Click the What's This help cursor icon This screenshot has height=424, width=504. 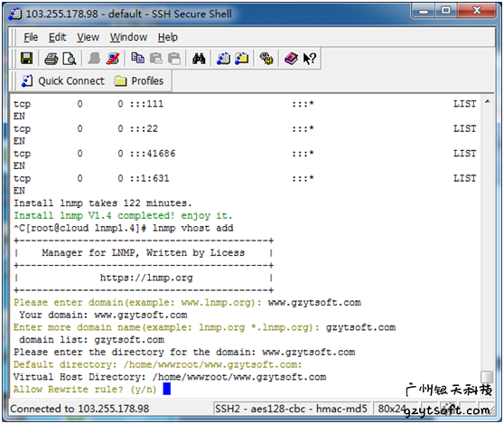click(310, 59)
